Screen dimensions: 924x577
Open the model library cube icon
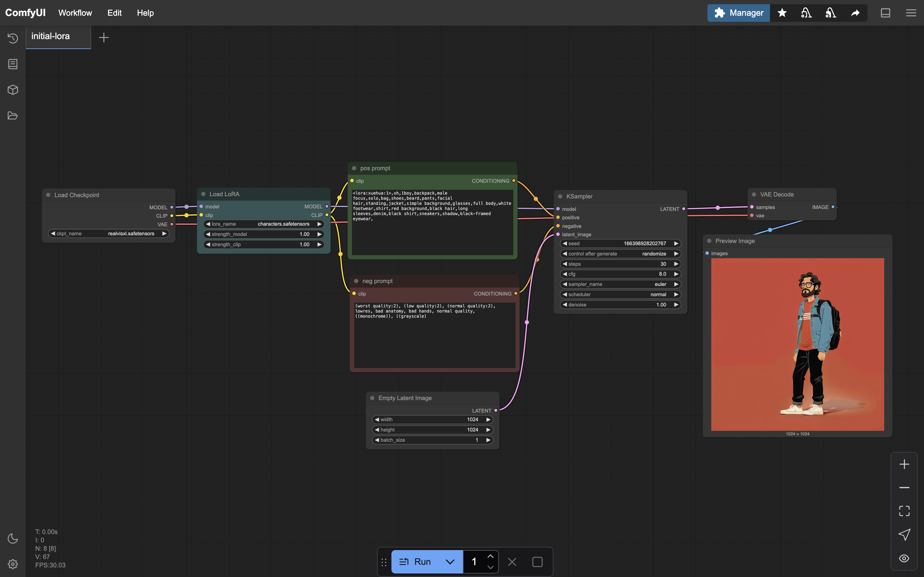click(13, 90)
